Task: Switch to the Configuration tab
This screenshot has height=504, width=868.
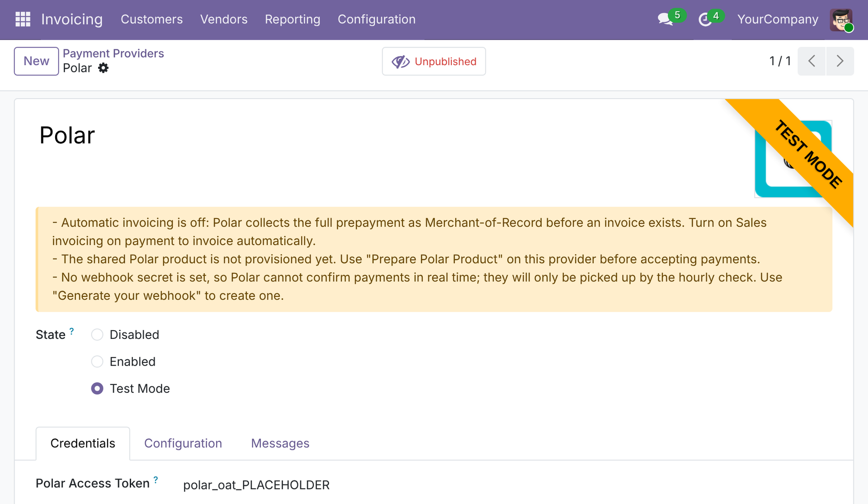Action: 183,443
